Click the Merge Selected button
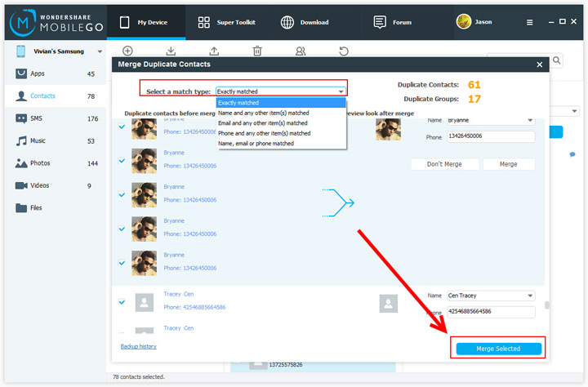Image resolution: width=588 pixels, height=387 pixels. [498, 349]
